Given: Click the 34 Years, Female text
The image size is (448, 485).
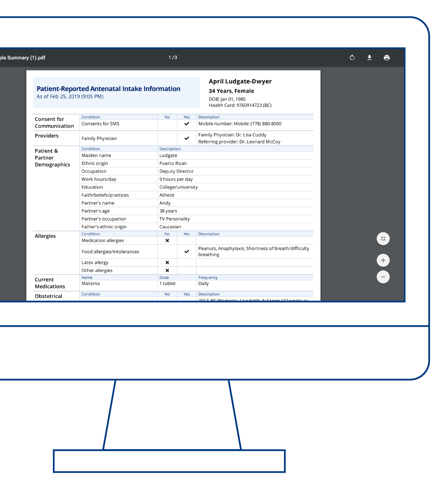Looking at the screenshot, I should [x=231, y=91].
